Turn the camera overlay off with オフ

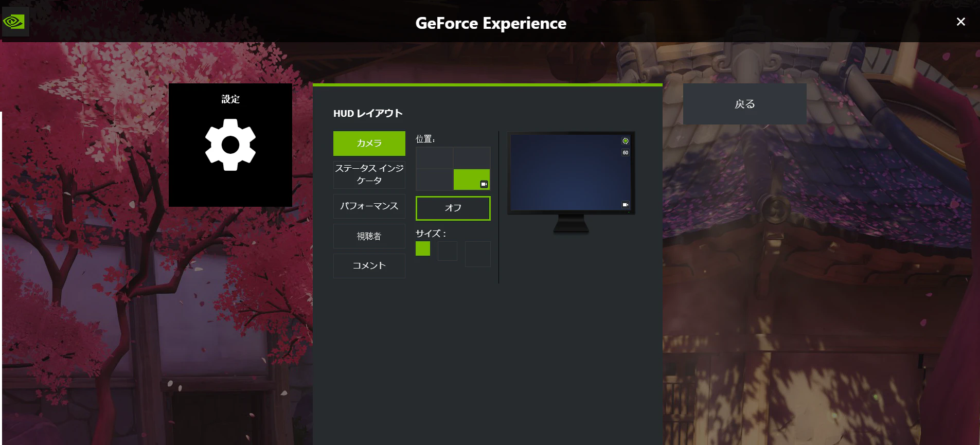pyautogui.click(x=453, y=208)
